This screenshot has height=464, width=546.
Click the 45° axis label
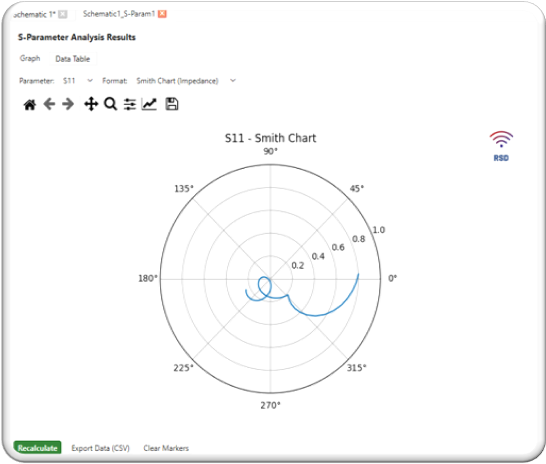click(357, 188)
